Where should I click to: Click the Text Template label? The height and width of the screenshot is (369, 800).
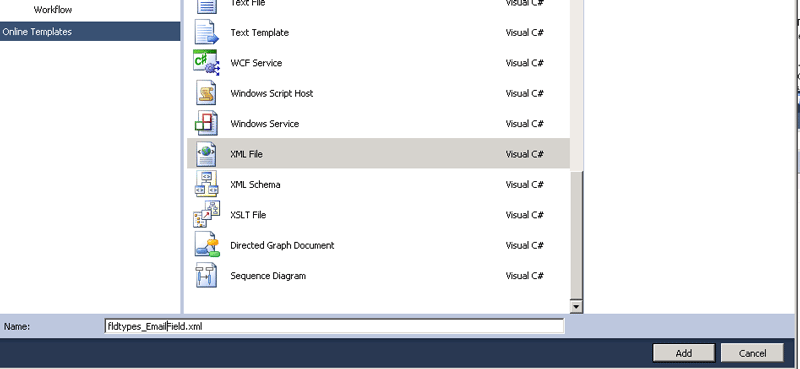point(260,33)
